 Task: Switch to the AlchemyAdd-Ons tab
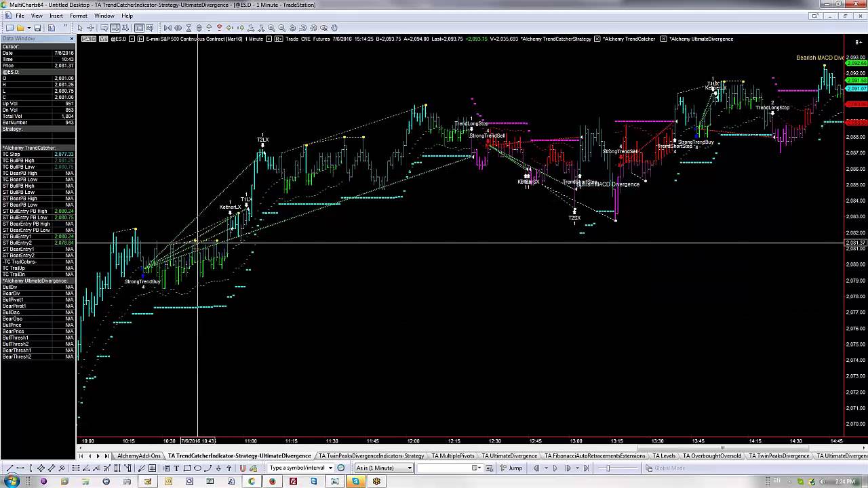tap(139, 455)
